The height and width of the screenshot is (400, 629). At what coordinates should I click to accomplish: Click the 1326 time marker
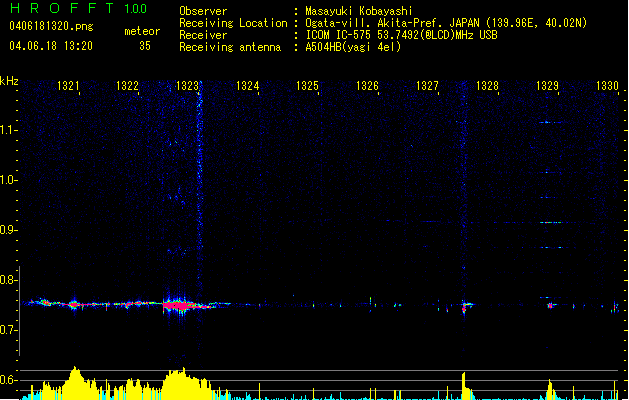pyautogui.click(x=367, y=86)
